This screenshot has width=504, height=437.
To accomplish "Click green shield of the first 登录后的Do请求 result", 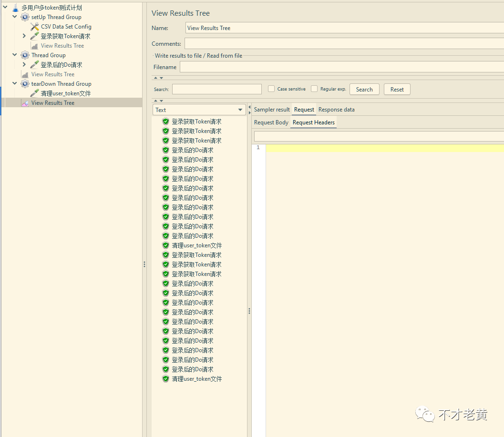I will pyautogui.click(x=165, y=150).
